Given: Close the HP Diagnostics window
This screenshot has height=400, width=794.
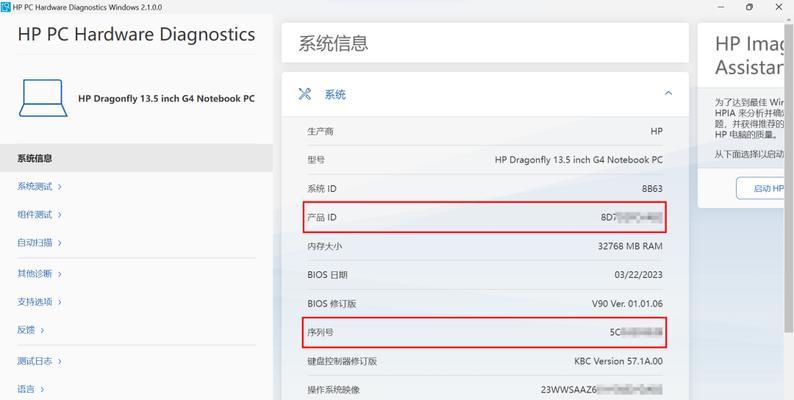Looking at the screenshot, I should coord(779,7).
